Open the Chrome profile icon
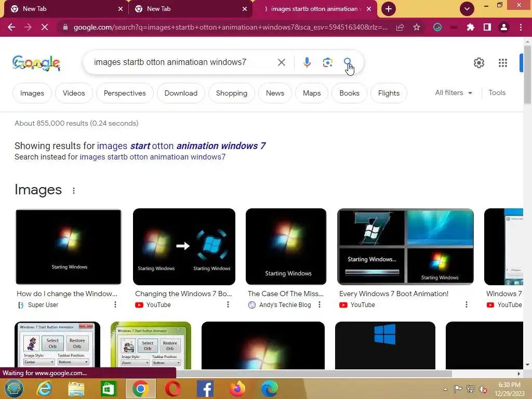 (x=504, y=27)
